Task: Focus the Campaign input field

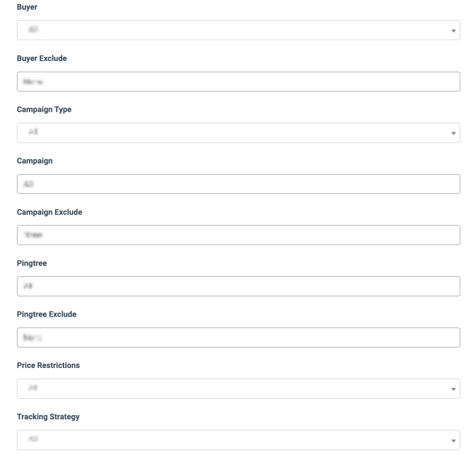Action: (238, 184)
